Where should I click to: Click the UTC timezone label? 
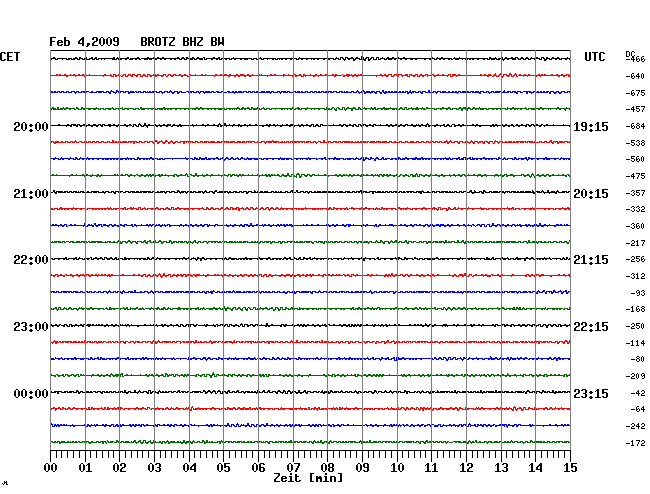pyautogui.click(x=595, y=58)
